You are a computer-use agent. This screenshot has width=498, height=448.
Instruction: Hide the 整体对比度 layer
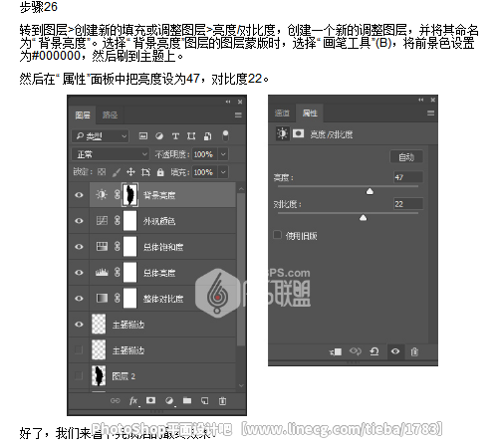(79, 299)
